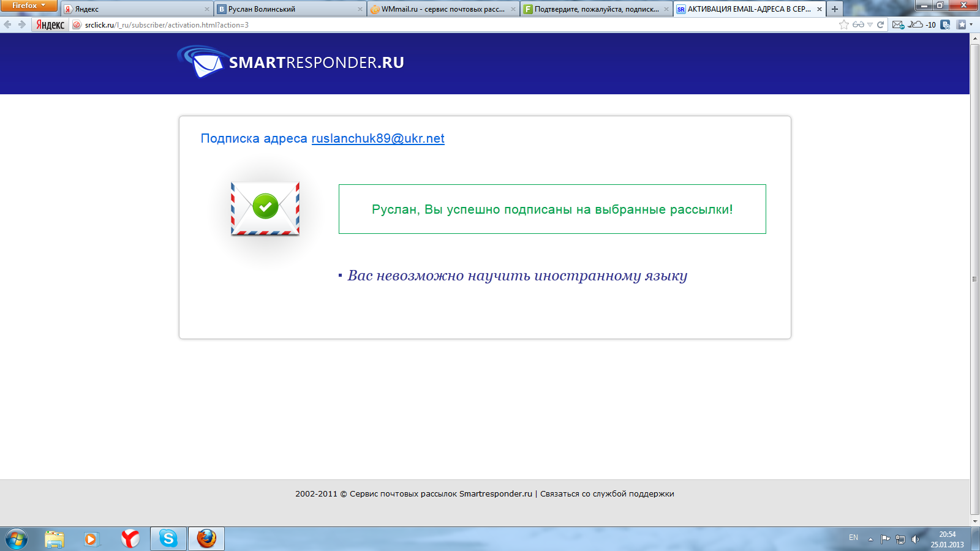Screen dimensions: 980x551
Task: Open a new tab with the plus button
Action: 835,9
